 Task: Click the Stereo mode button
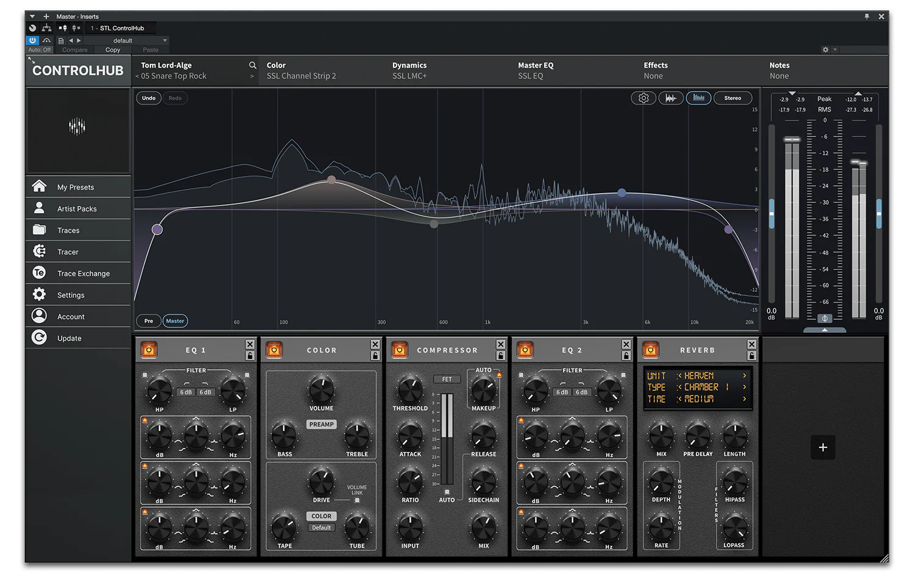click(732, 98)
